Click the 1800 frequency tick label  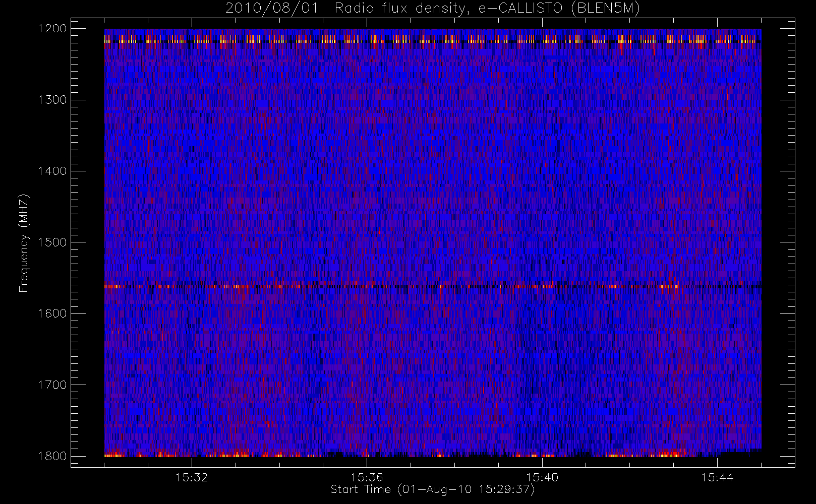(x=52, y=456)
